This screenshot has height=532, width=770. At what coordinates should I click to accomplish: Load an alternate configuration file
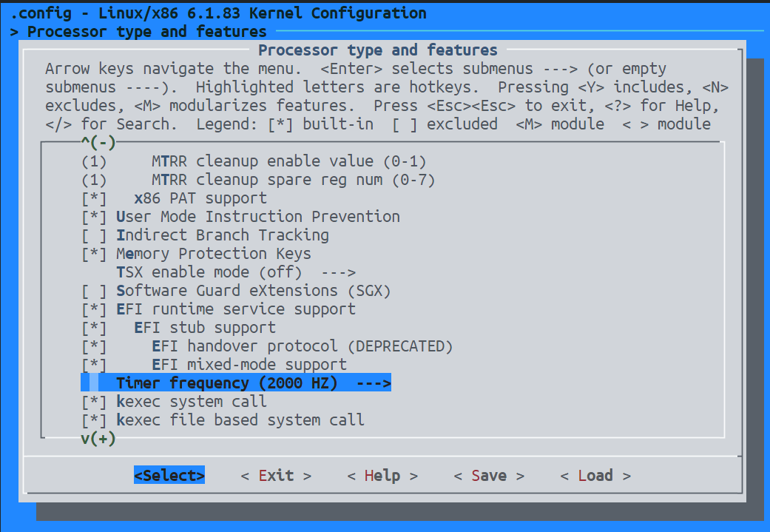click(x=595, y=475)
